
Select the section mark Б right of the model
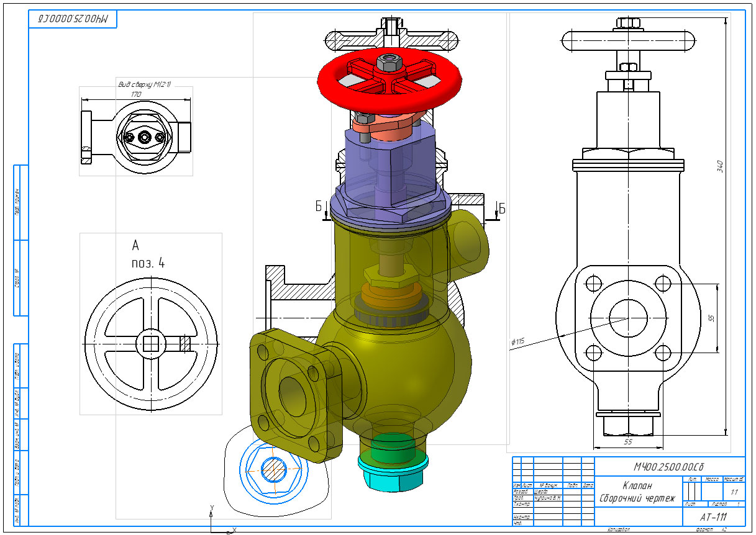[503, 209]
